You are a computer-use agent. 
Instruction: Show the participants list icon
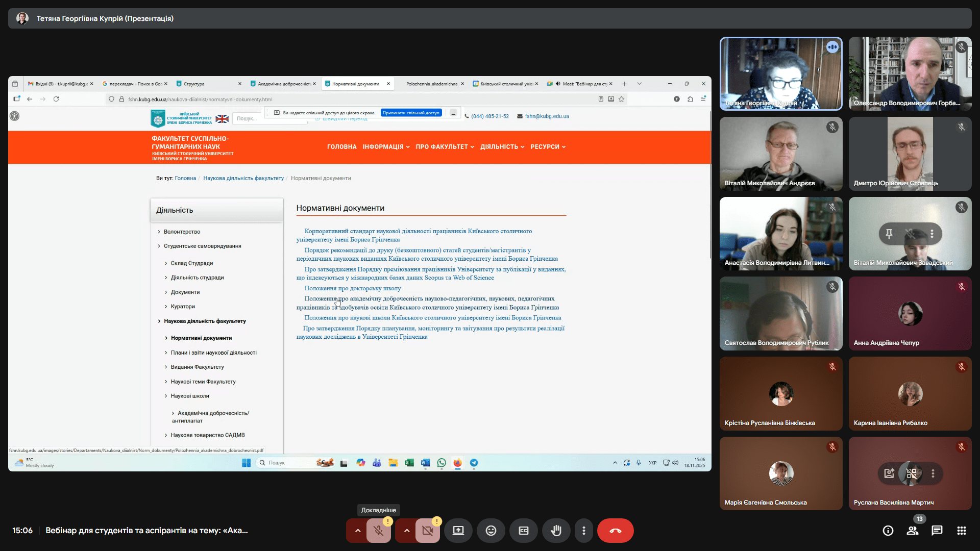click(x=913, y=531)
